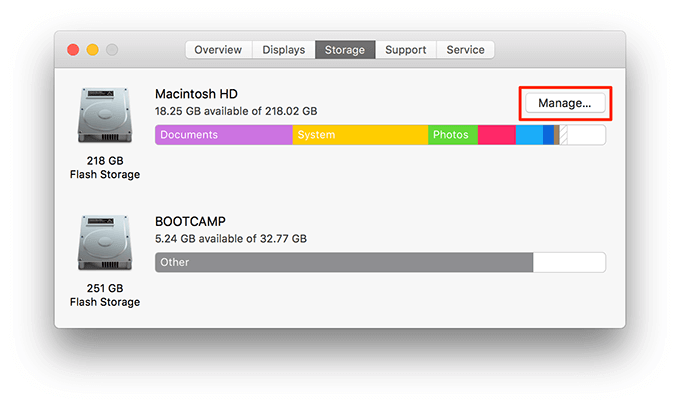
Task: Minimize the window with the yellow button
Action: [92, 50]
